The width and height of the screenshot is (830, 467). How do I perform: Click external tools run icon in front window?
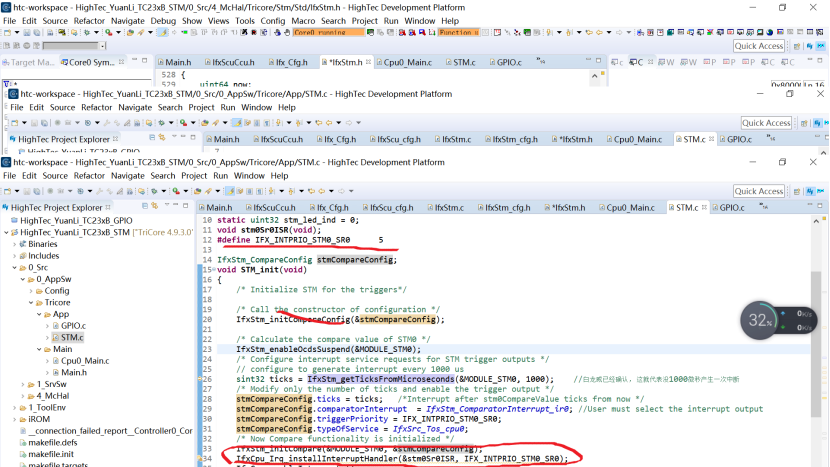[176, 191]
